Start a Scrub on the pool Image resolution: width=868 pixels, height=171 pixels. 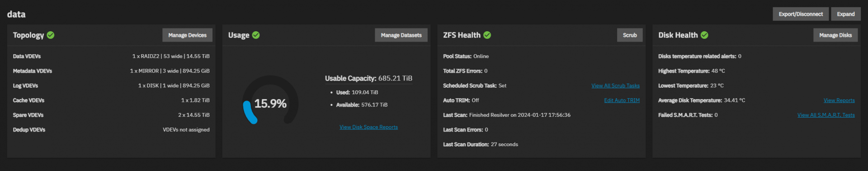pos(630,35)
